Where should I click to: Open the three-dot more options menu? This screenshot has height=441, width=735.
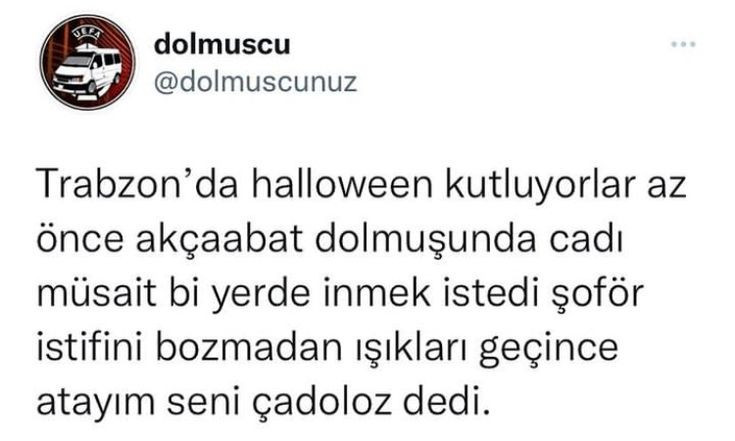tap(683, 45)
